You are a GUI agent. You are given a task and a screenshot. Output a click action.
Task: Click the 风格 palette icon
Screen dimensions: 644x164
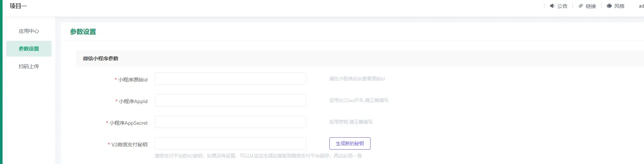click(x=609, y=6)
